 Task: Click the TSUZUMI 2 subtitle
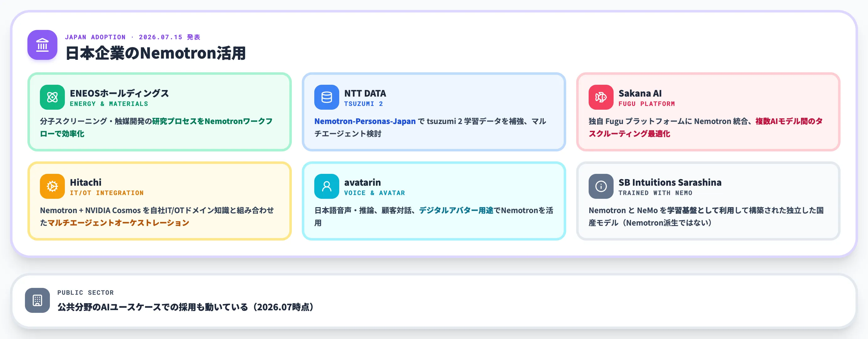[x=363, y=104]
